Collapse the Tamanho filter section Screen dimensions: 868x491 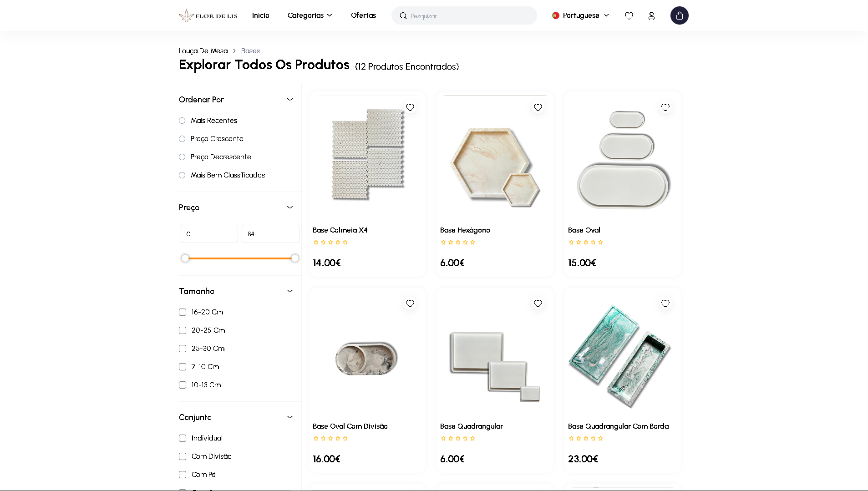pyautogui.click(x=289, y=291)
